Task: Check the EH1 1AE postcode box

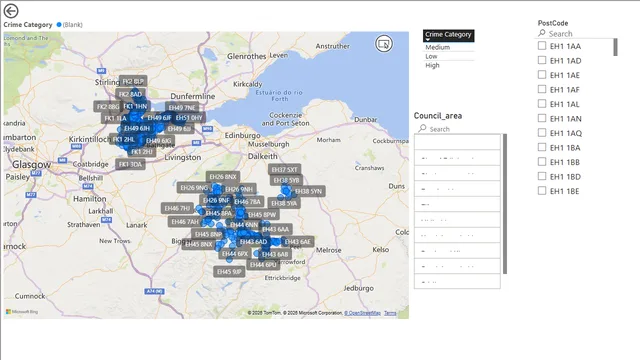Action: tap(542, 75)
